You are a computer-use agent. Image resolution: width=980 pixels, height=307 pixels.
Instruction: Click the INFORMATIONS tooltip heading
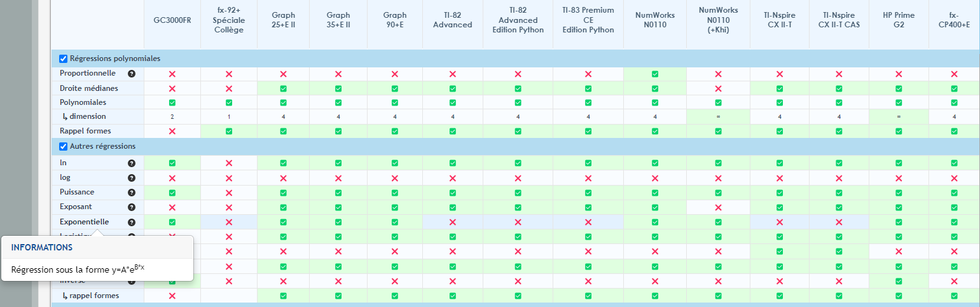pyautogui.click(x=41, y=247)
